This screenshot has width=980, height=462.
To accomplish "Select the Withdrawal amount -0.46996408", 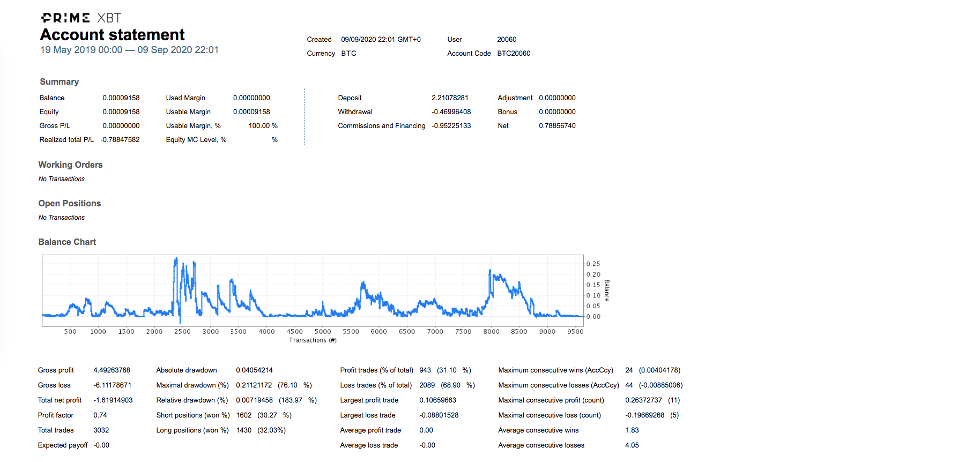I will coord(451,112).
